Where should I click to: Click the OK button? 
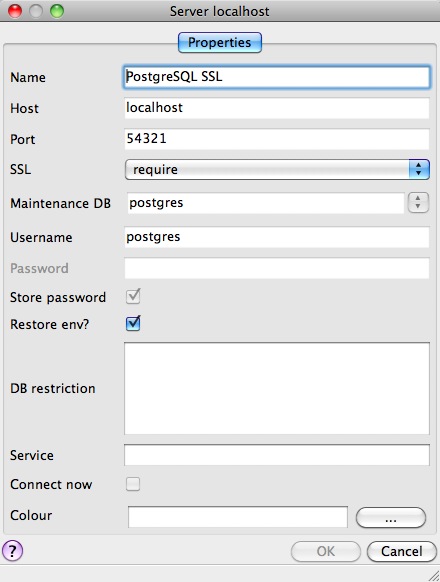coord(326,552)
